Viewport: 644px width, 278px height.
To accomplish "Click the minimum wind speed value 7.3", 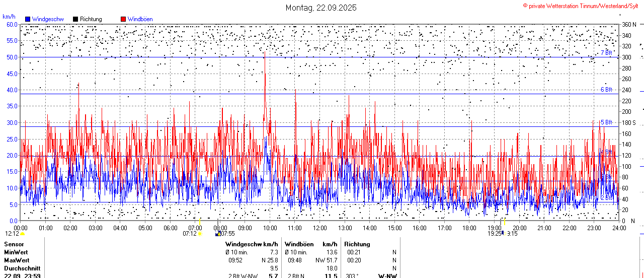I will point(274,252).
